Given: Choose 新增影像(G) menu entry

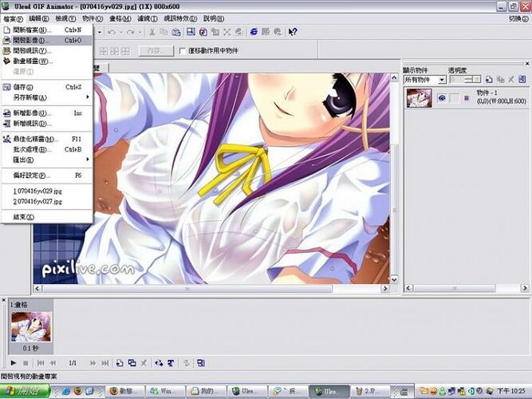Looking at the screenshot, I should (47, 113).
